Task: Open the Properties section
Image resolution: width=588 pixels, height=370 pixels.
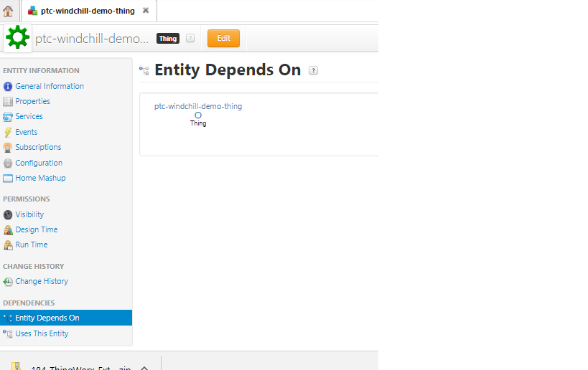Action: (32, 101)
